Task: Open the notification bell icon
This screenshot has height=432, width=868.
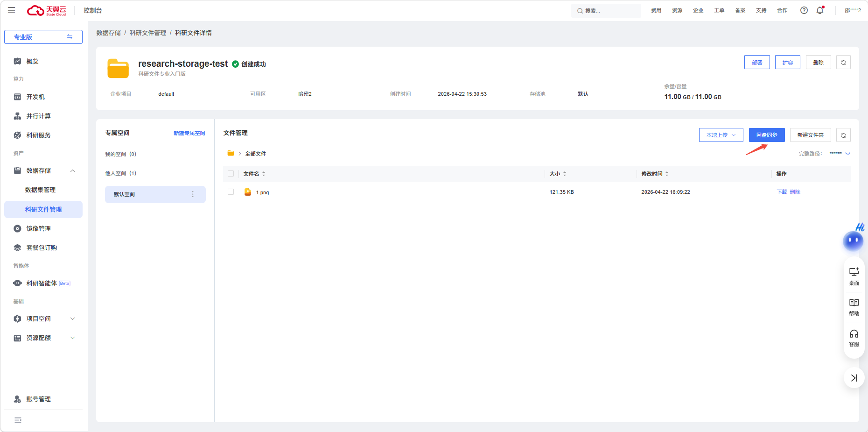Action: coord(820,10)
